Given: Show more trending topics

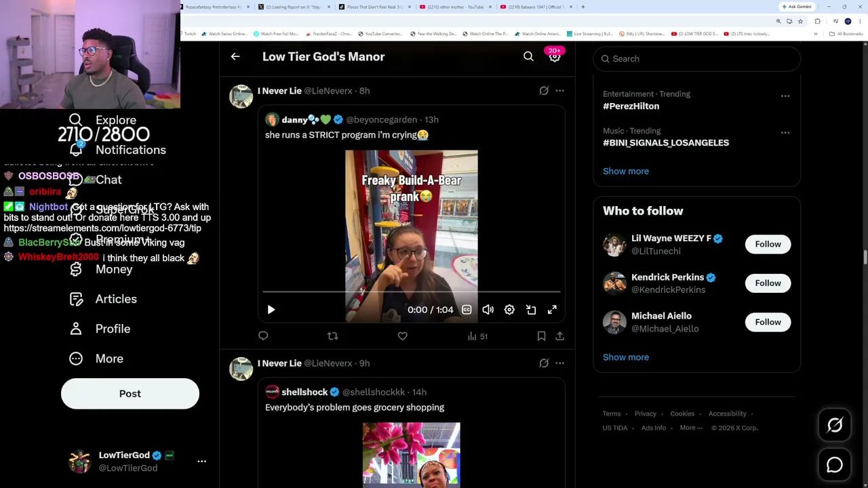Looking at the screenshot, I should (x=626, y=171).
